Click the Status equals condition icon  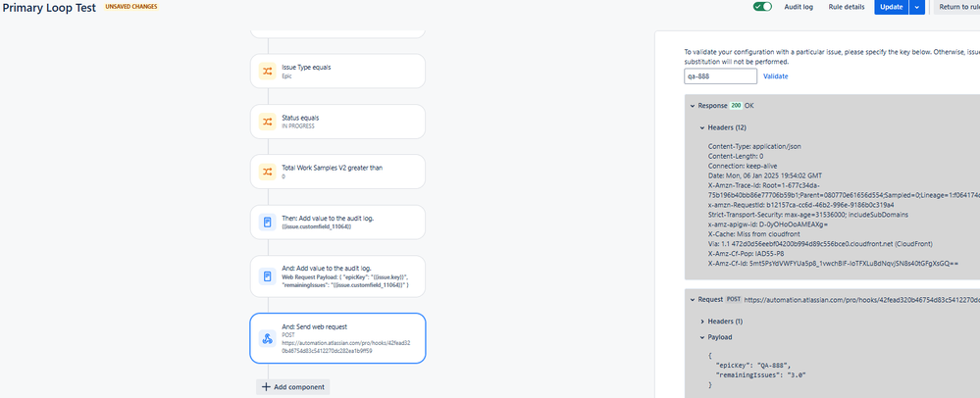click(x=268, y=122)
